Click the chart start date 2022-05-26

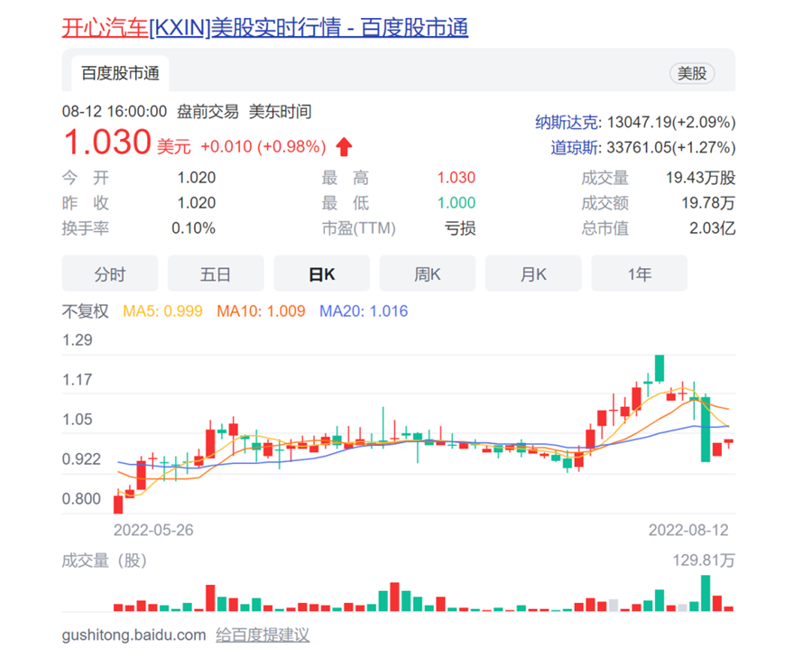pos(153,530)
